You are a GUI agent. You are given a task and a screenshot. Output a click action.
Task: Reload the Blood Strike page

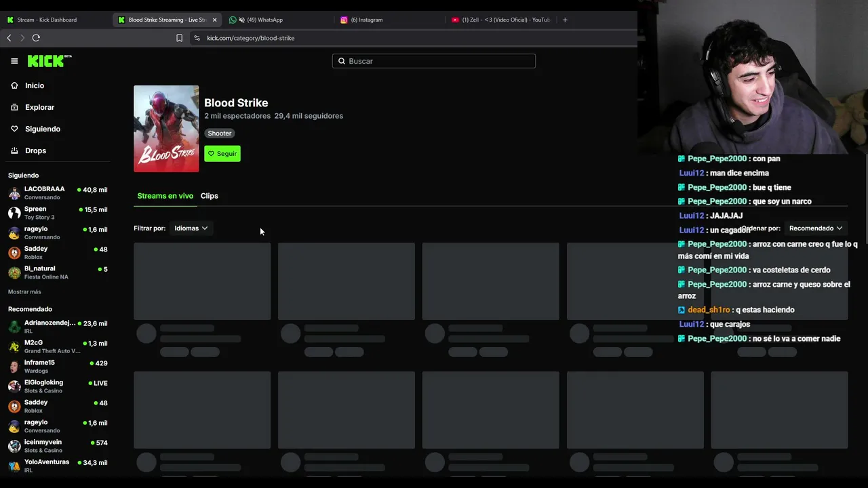click(36, 38)
